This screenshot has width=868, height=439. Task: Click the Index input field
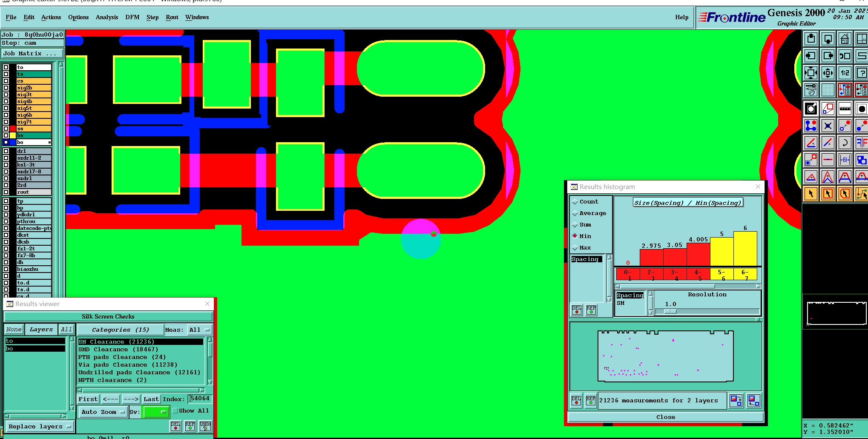coord(200,399)
